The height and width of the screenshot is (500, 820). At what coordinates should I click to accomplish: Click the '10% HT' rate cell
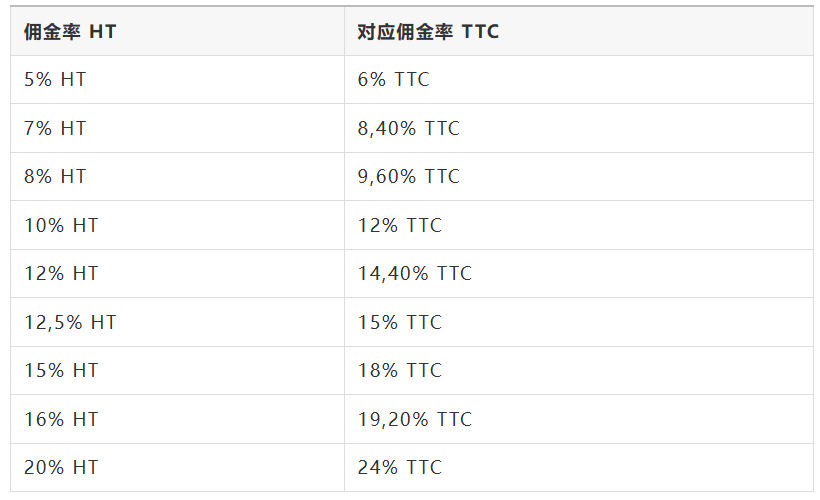[x=61, y=225]
